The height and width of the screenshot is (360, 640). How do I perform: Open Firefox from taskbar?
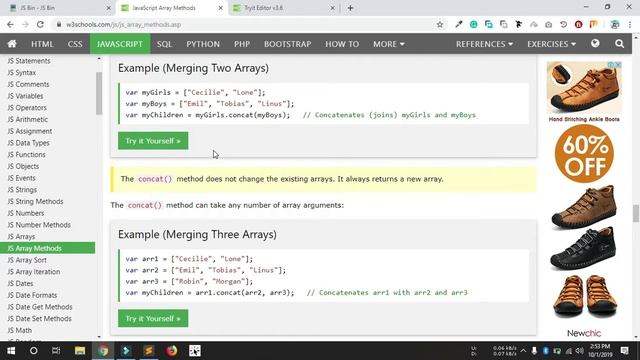[172, 351]
